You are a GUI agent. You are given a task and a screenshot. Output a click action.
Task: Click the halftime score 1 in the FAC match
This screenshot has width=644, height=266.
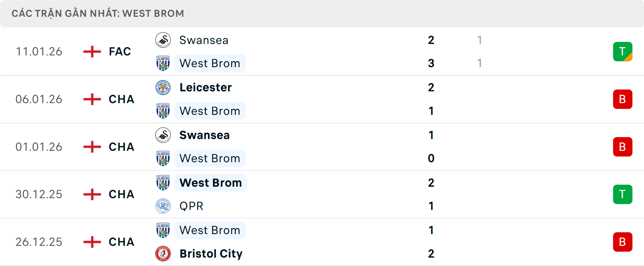[480, 40]
